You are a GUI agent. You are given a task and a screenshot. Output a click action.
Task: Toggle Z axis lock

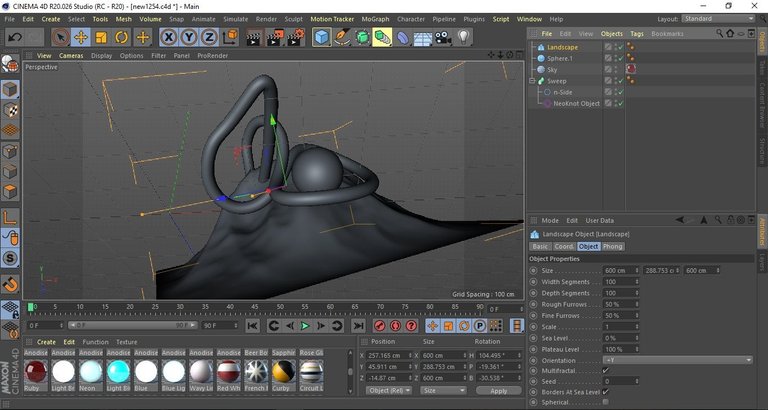(209, 38)
